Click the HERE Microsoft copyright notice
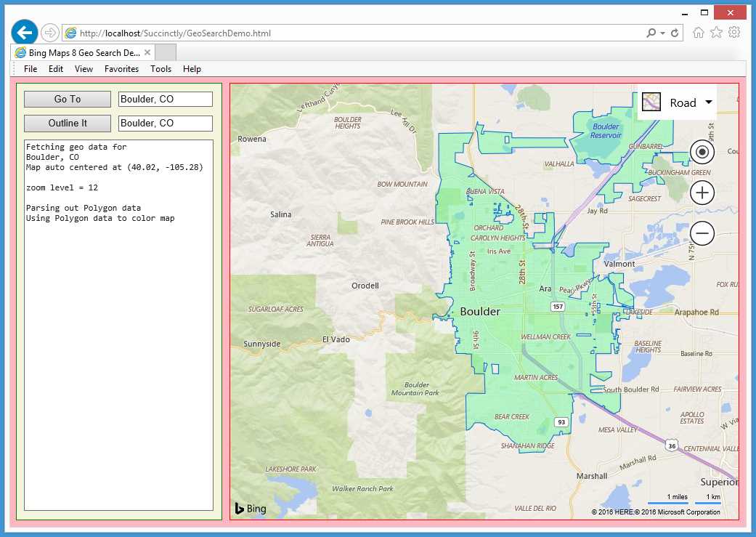 (657, 512)
